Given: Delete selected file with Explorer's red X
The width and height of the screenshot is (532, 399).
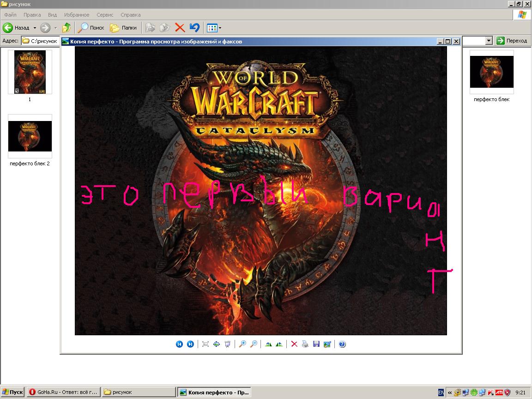Looking at the screenshot, I should [x=180, y=28].
